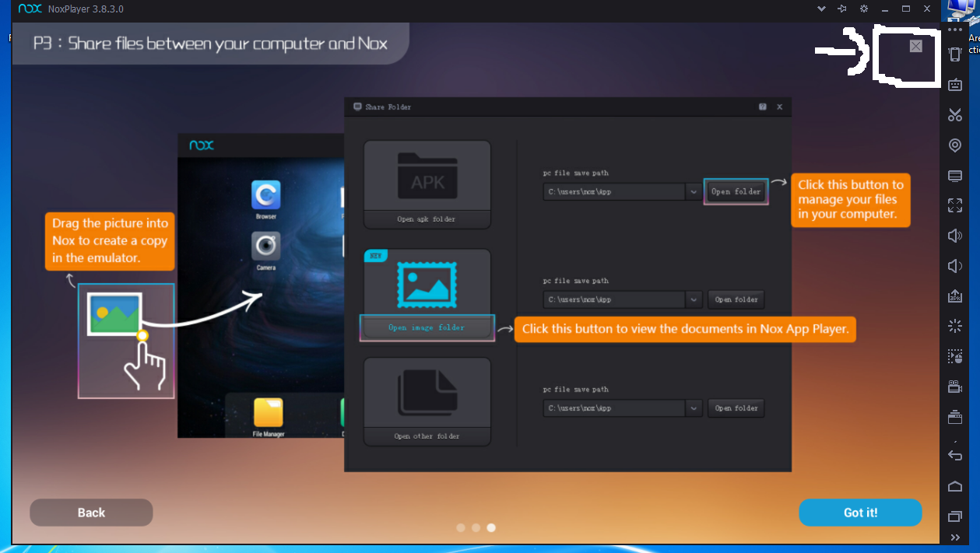Click the Camera app icon
The image size is (980, 553).
click(x=266, y=247)
